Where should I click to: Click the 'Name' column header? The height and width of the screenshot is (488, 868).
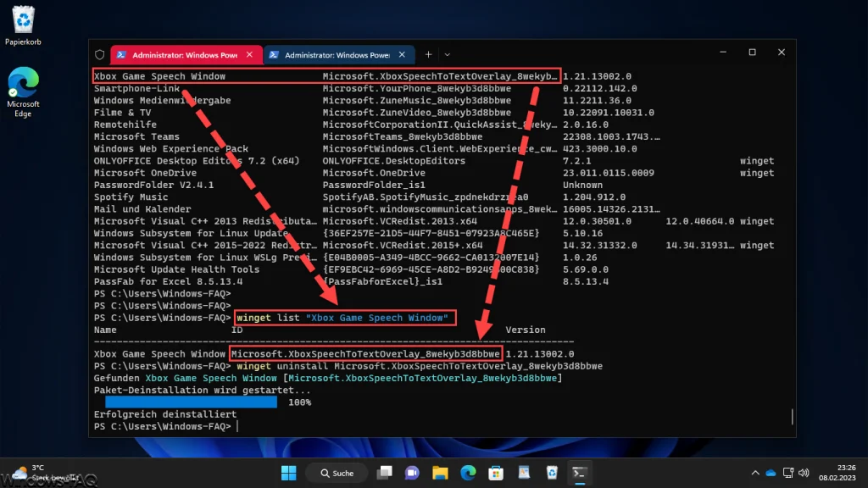[x=105, y=330]
